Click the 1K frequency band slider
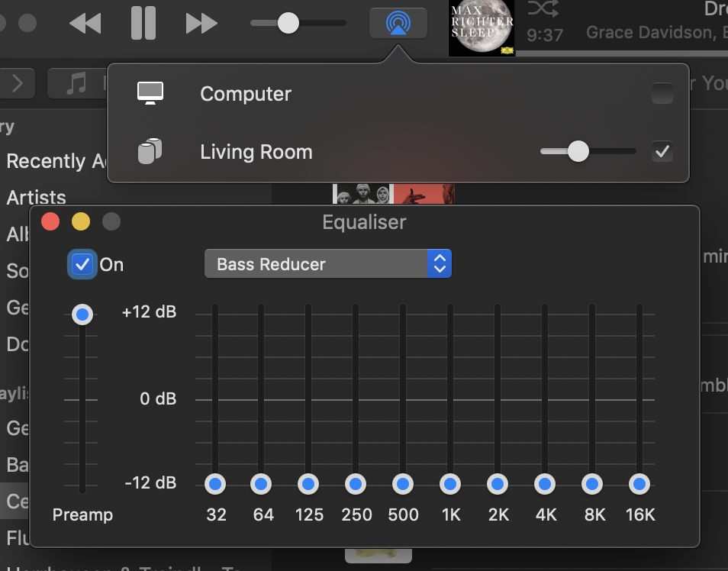Viewport: 728px width, 571px height. point(450,484)
